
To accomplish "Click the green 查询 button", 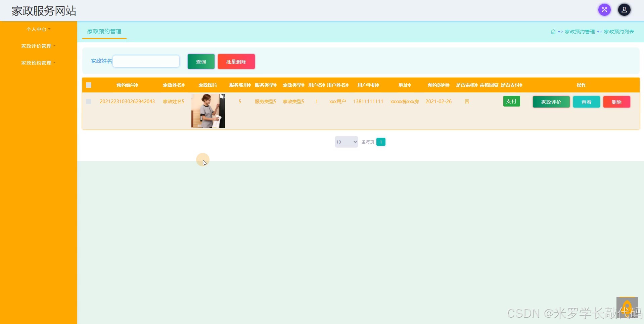I will coord(201,62).
